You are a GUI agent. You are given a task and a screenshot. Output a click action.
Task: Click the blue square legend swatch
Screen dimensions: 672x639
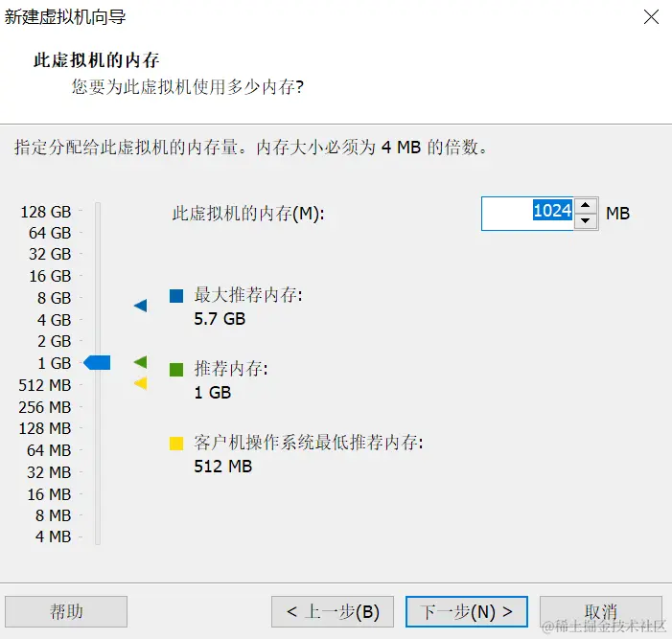(176, 296)
